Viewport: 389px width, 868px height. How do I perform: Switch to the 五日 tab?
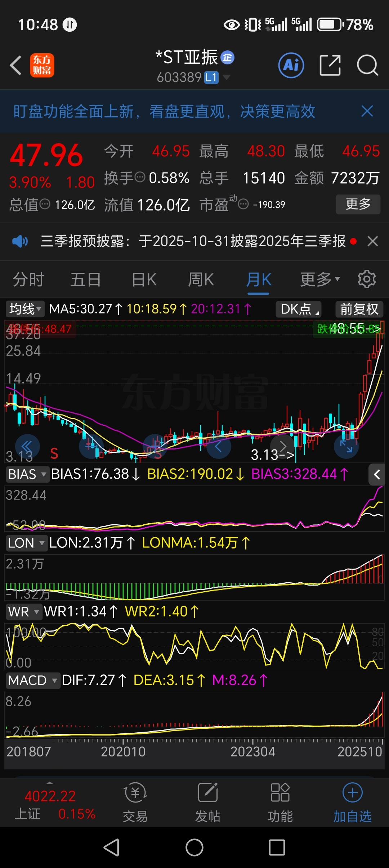(x=86, y=280)
